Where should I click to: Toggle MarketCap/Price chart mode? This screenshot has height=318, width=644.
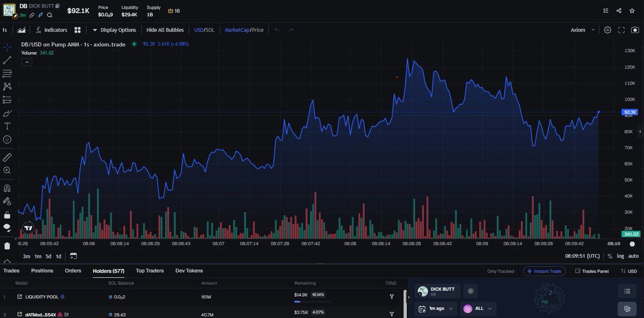pos(244,30)
